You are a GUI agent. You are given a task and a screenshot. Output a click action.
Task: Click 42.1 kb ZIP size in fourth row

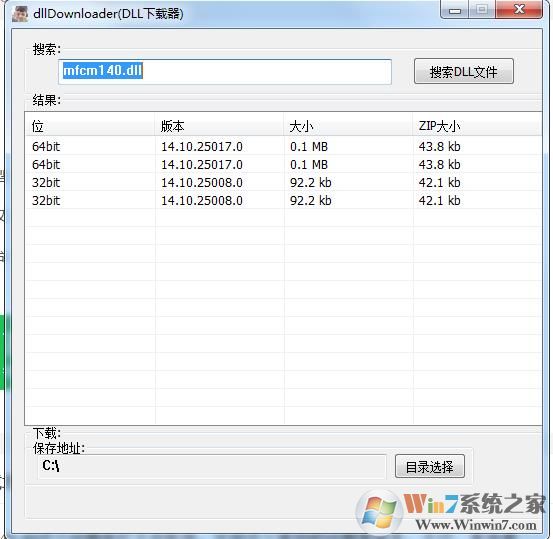click(x=439, y=200)
